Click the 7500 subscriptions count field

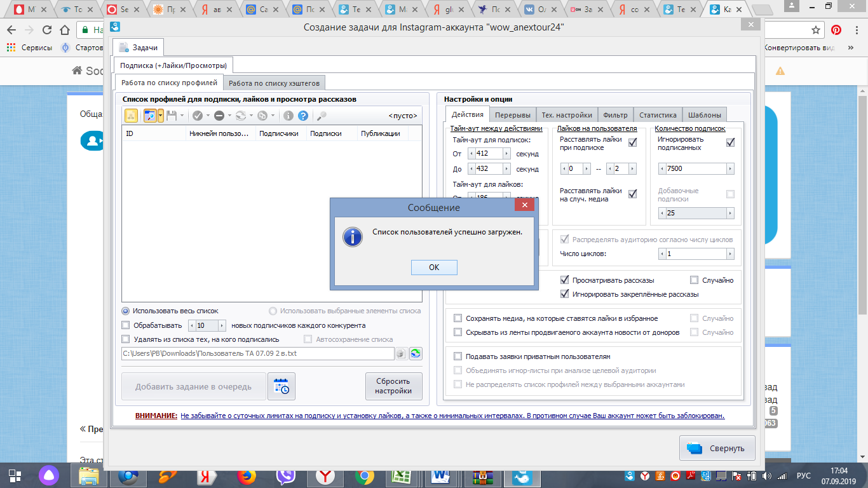click(696, 169)
